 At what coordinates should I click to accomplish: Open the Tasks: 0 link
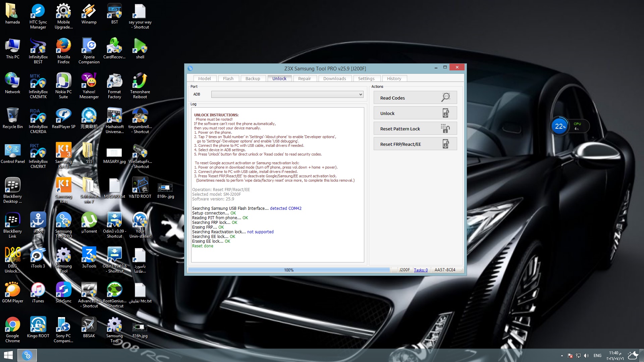(x=421, y=270)
